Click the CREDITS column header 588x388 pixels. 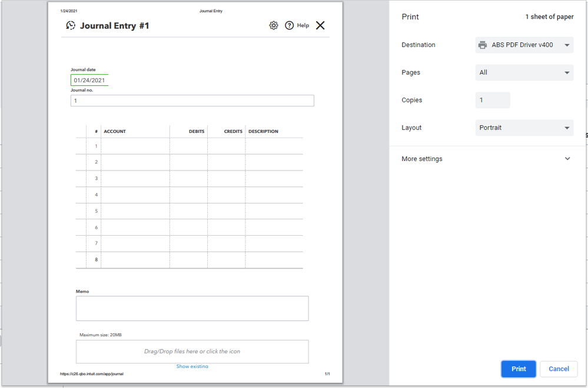click(233, 132)
